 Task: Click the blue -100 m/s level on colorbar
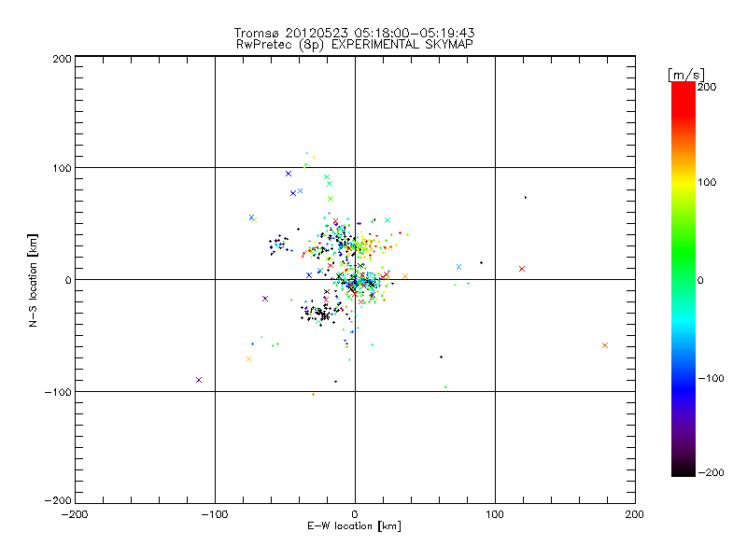[x=684, y=378]
